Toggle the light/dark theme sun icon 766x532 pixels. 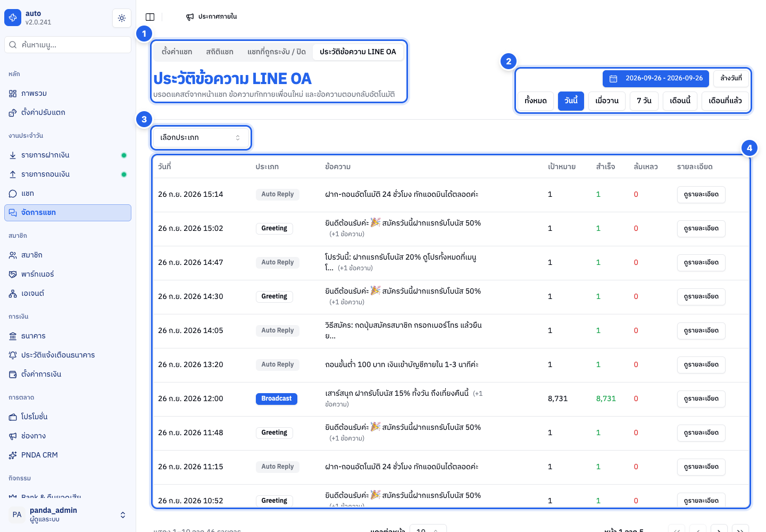click(122, 18)
